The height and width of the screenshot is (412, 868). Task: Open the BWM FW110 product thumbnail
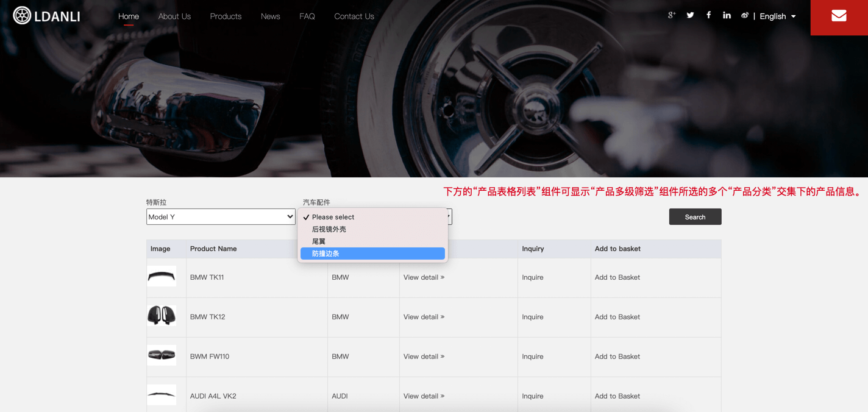click(162, 355)
